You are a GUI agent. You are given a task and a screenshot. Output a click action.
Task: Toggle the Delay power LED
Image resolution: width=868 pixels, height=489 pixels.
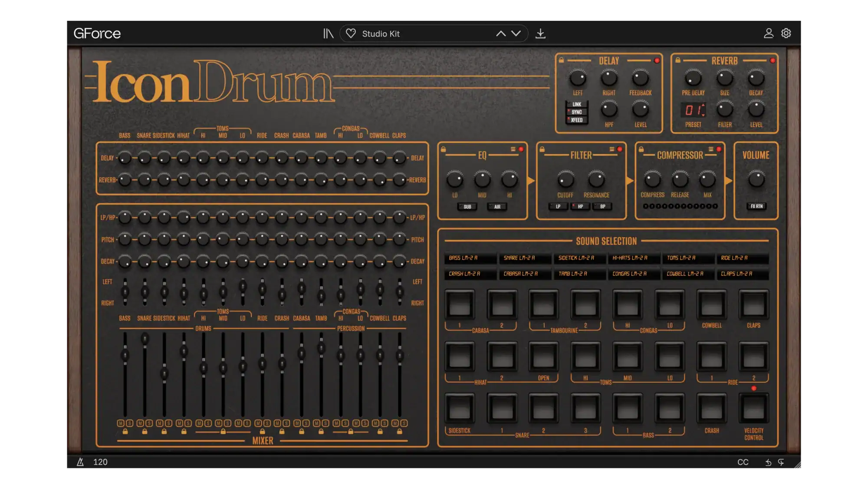pyautogui.click(x=657, y=61)
